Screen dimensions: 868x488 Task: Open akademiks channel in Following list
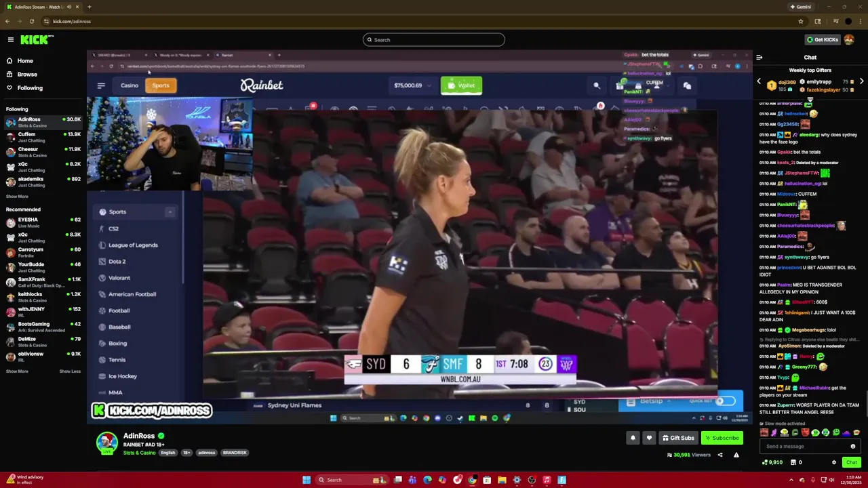click(43, 182)
